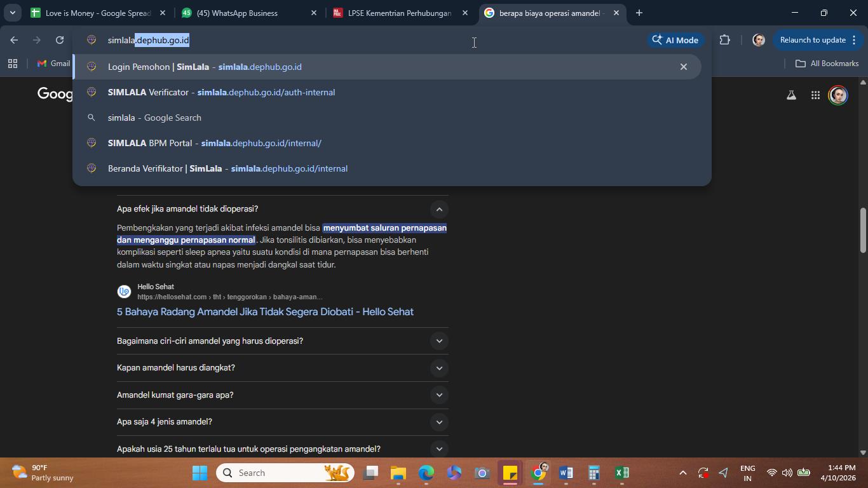Click the Hello Sehat site favicon
Screen dimensions: 868x488
coord(125,292)
